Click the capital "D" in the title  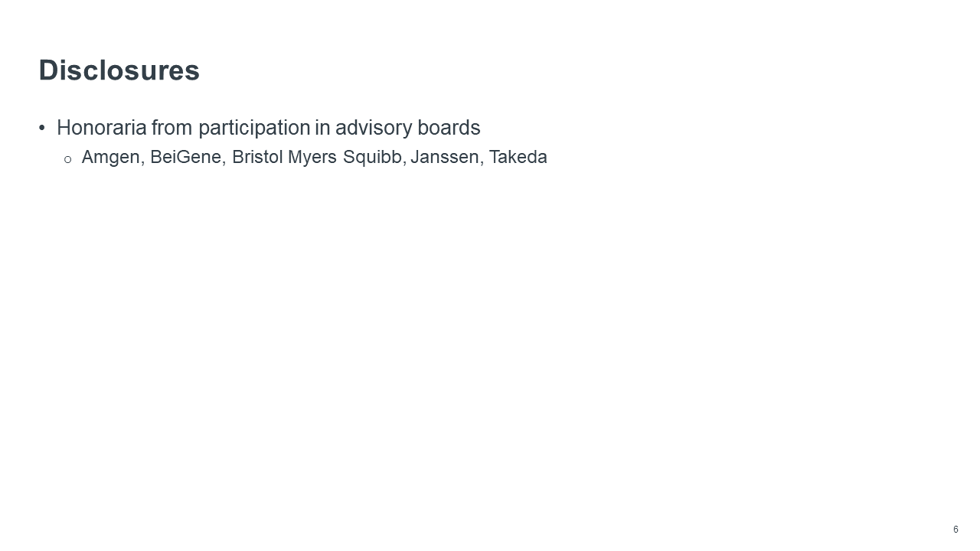point(48,70)
